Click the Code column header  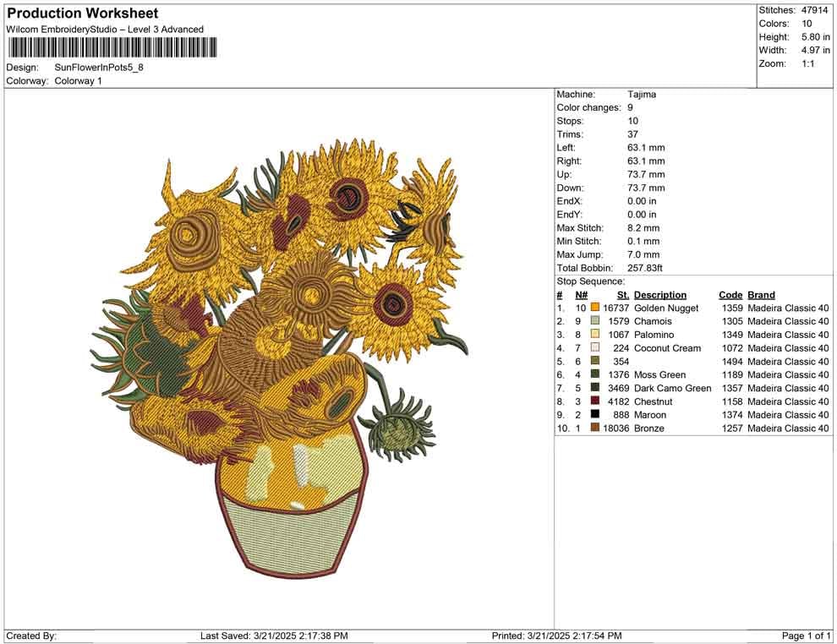(x=730, y=295)
